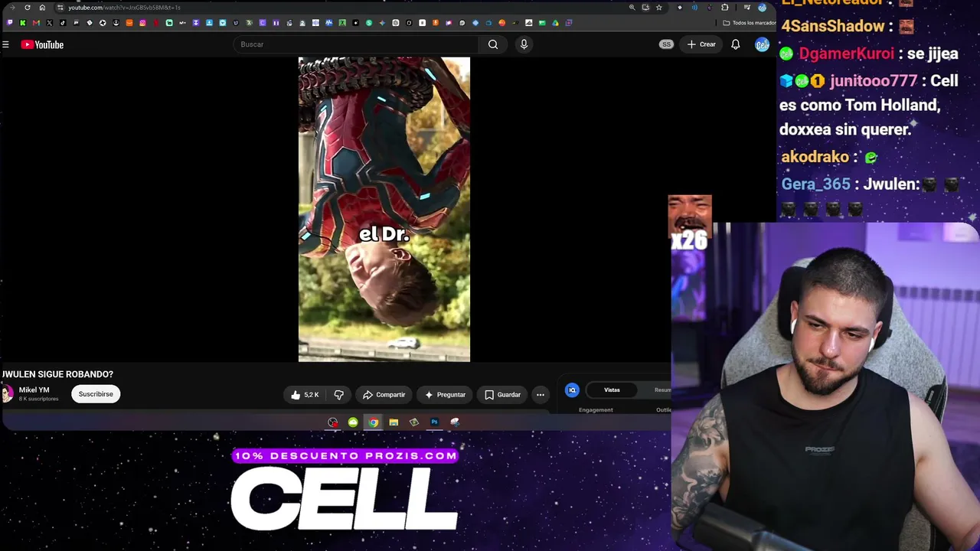The image size is (980, 551).
Task: Click the SS badge next to Crear
Action: [x=666, y=44]
